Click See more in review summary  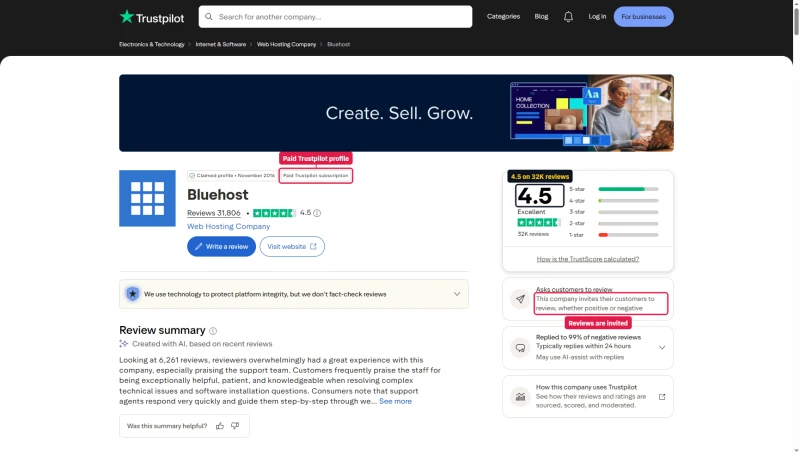[395, 401]
